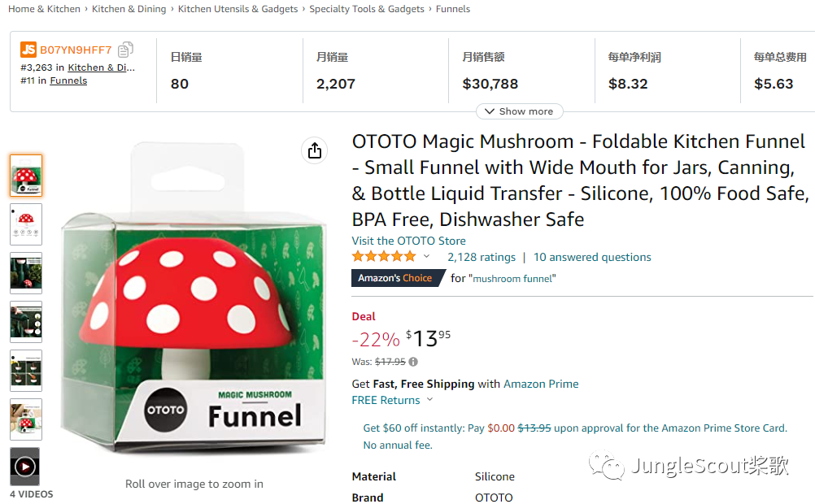Click the five-star rating icons
Viewport: 815px width, 504px height.
pos(383,257)
